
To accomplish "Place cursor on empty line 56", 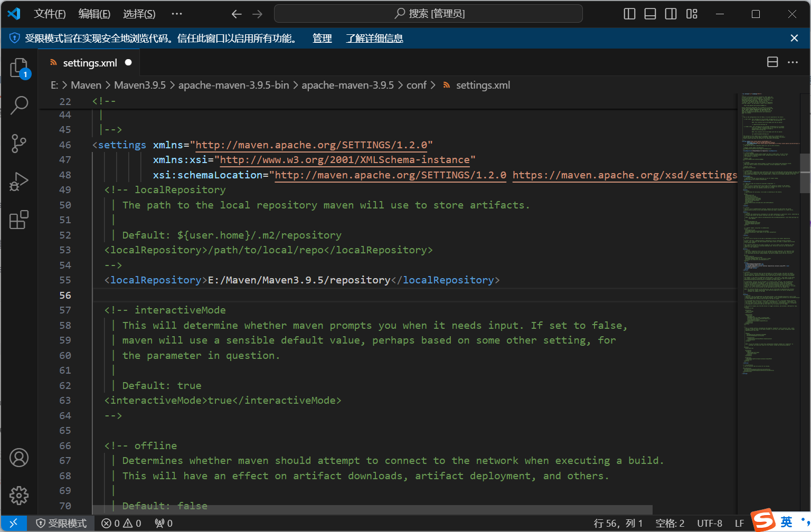I will click(x=414, y=295).
